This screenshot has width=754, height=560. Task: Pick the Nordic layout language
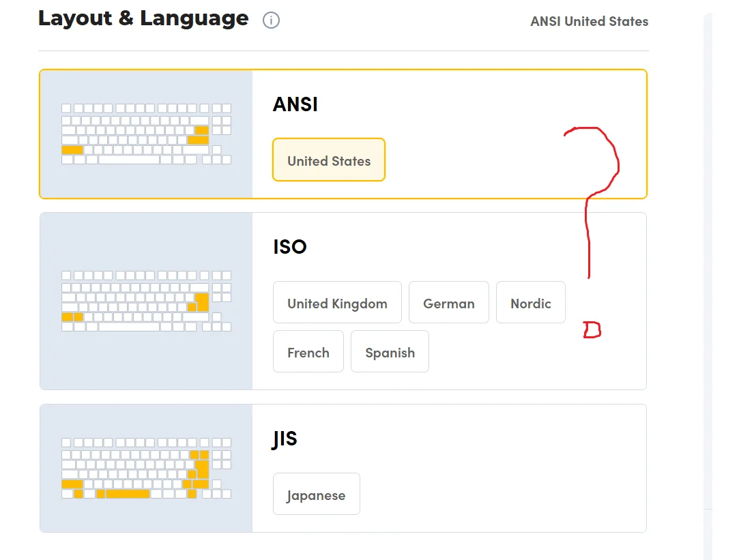[530, 303]
